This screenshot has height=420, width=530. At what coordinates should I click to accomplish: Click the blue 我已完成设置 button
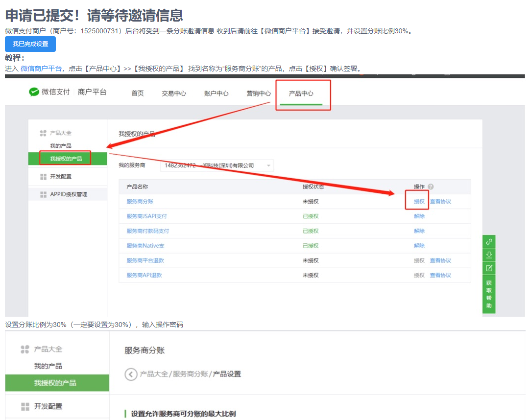tap(30, 44)
